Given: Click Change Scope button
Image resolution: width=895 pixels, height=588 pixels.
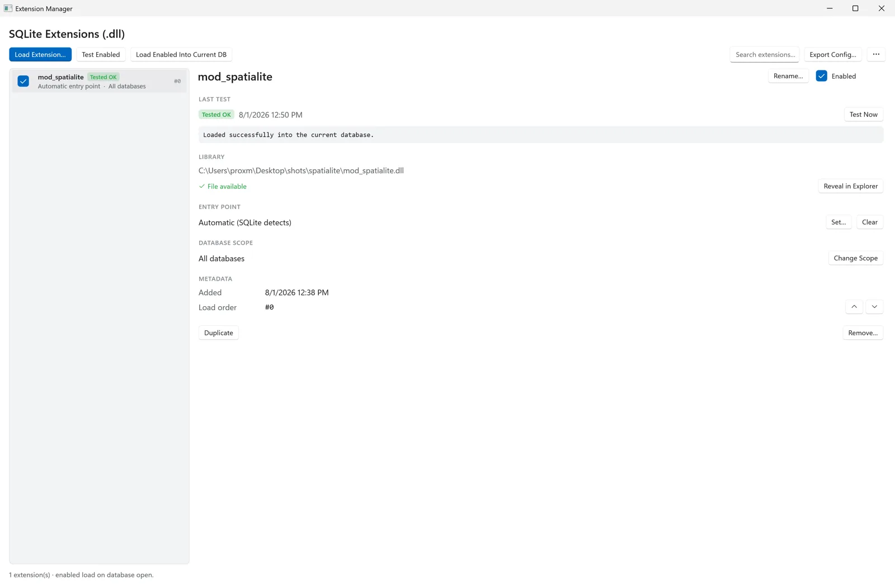Looking at the screenshot, I should 855,258.
